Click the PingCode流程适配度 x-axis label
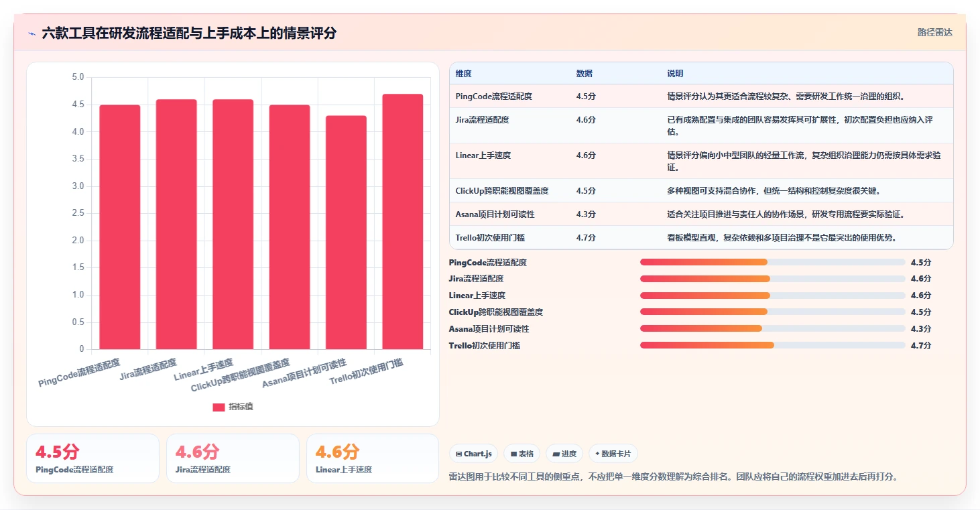The height and width of the screenshot is (510, 980). 80,373
